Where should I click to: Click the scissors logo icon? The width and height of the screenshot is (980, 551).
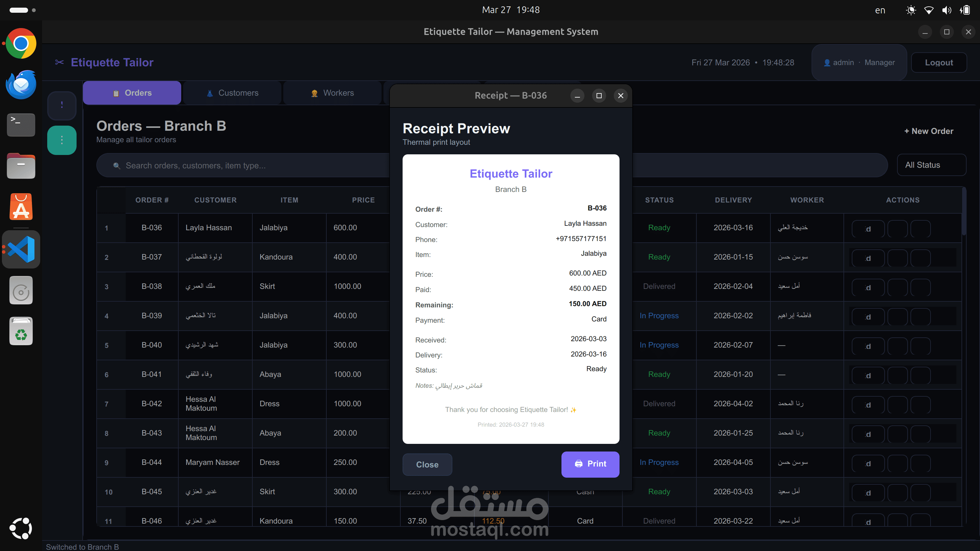pos(59,62)
